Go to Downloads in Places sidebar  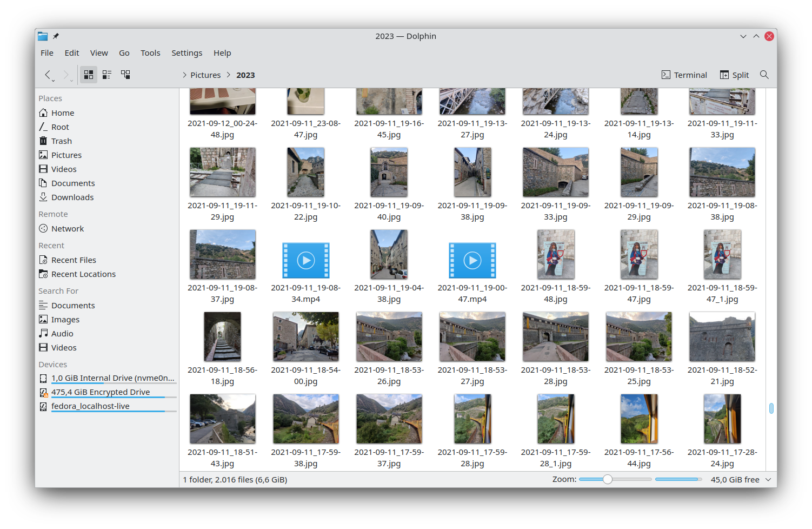(72, 197)
